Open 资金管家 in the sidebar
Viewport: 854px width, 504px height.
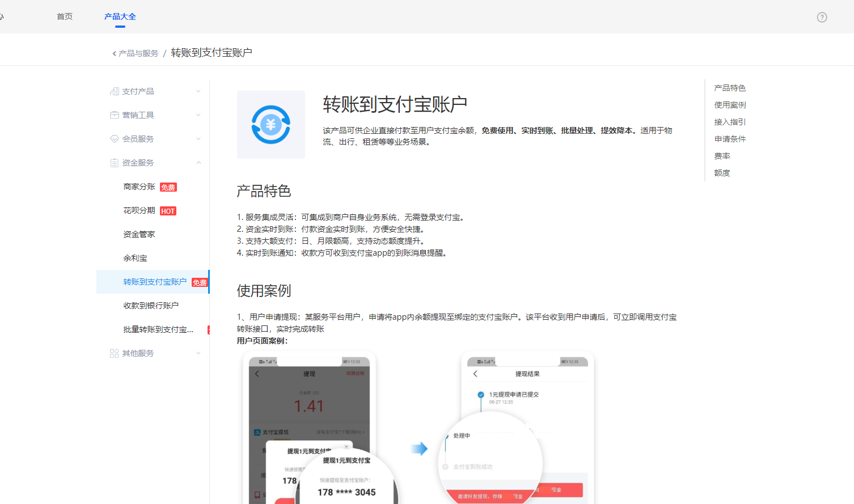point(139,234)
